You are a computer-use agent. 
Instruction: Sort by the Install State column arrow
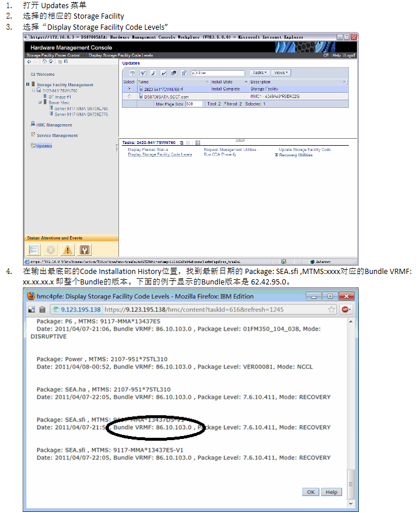click(246, 82)
